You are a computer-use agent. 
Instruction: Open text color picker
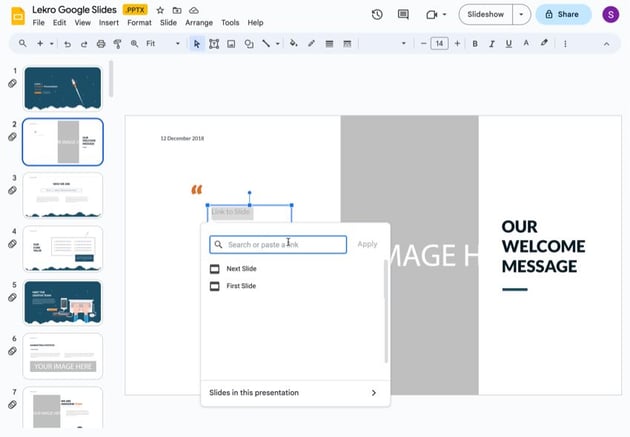[526, 43]
